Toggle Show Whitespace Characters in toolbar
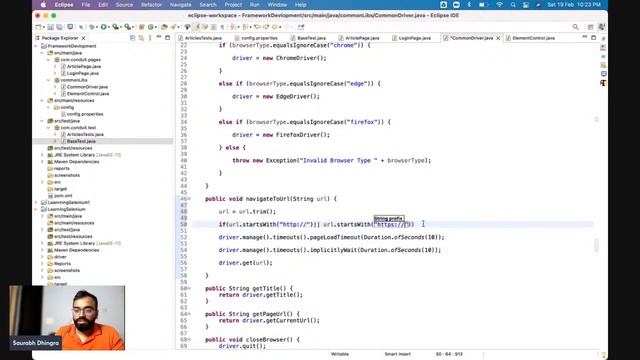 click(x=222, y=27)
